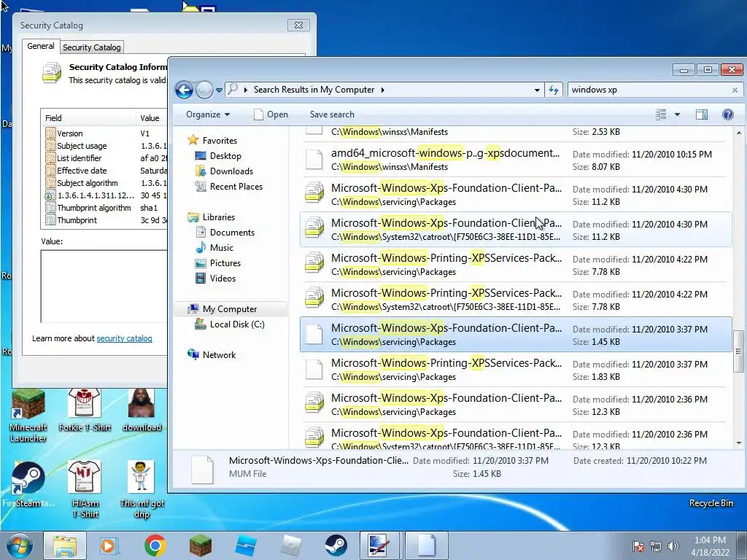The width and height of the screenshot is (747, 560).
Task: Select Libraries in navigation pane
Action: point(211,217)
